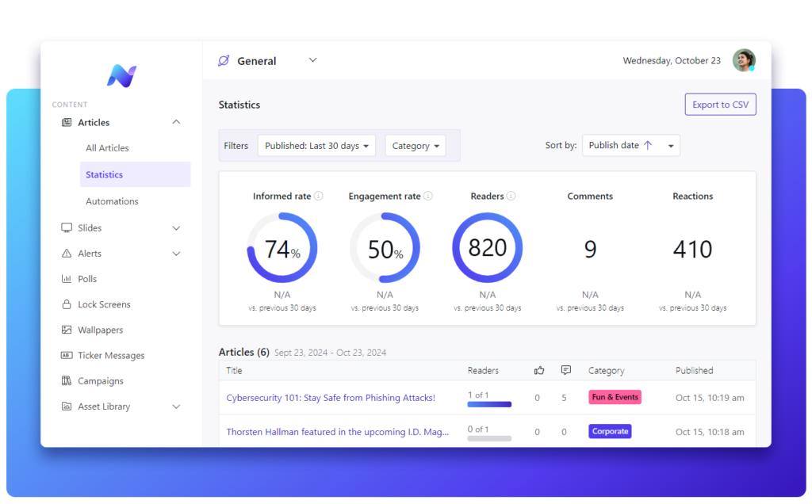Click the Informed rate info icon
The image size is (812, 504).
click(x=318, y=195)
